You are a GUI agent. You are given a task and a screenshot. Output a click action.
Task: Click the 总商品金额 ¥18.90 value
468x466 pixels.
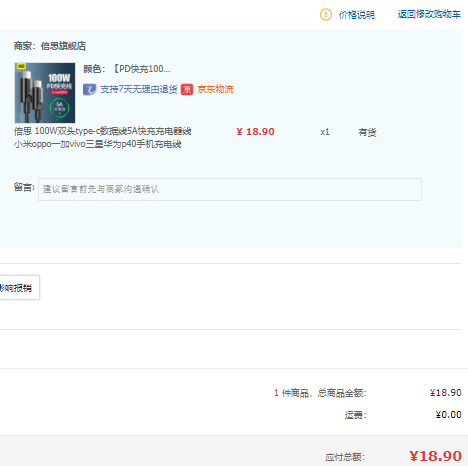point(445,393)
